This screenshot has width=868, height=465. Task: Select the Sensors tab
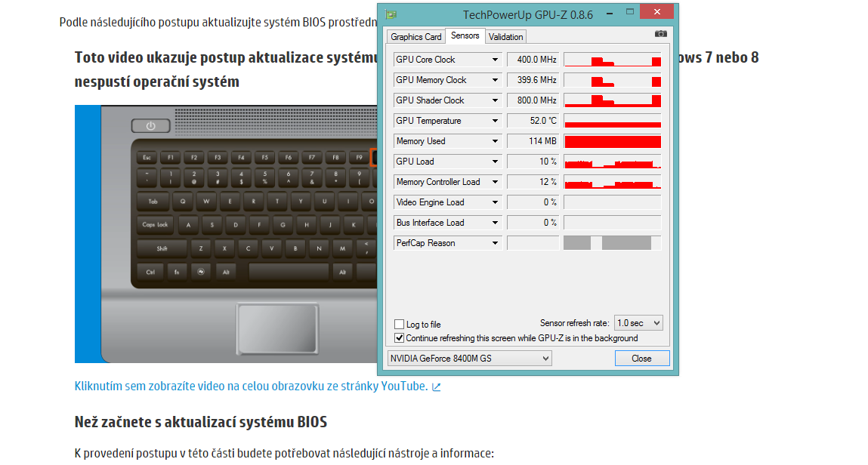(465, 35)
